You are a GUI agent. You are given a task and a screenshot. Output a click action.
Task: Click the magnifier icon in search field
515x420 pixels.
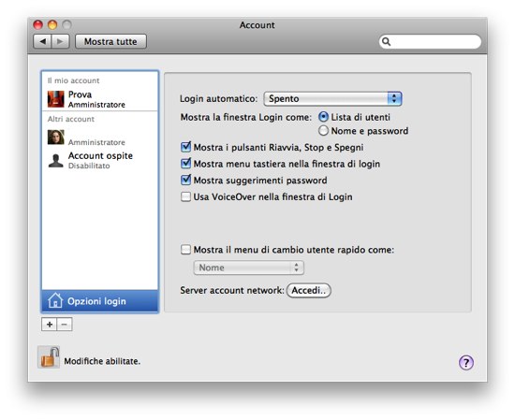387,42
